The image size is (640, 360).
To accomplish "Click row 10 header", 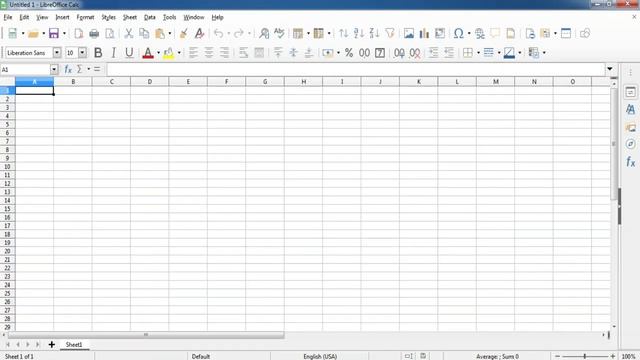I will point(7,167).
